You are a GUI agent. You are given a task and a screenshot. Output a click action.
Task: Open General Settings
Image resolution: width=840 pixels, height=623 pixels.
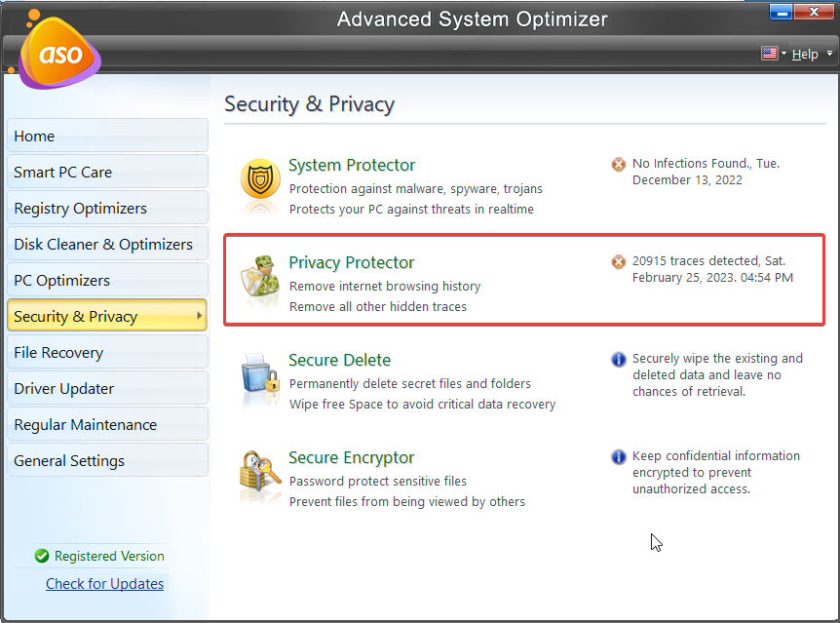107,459
